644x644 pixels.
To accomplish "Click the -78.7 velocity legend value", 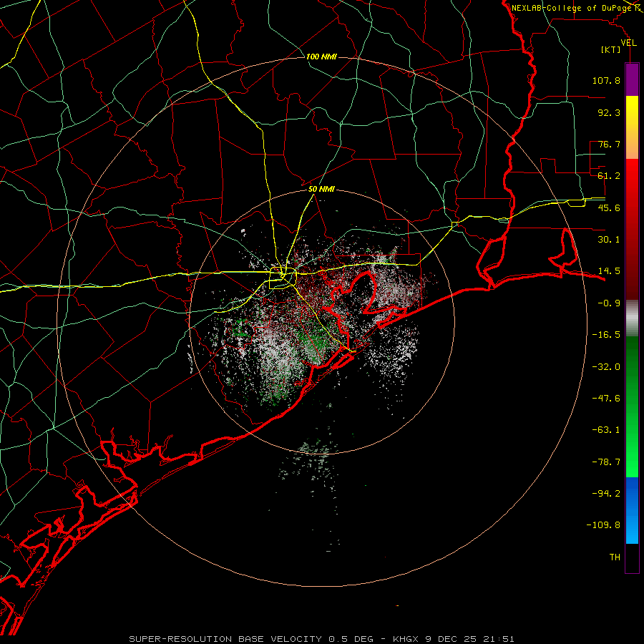I will pos(606,462).
